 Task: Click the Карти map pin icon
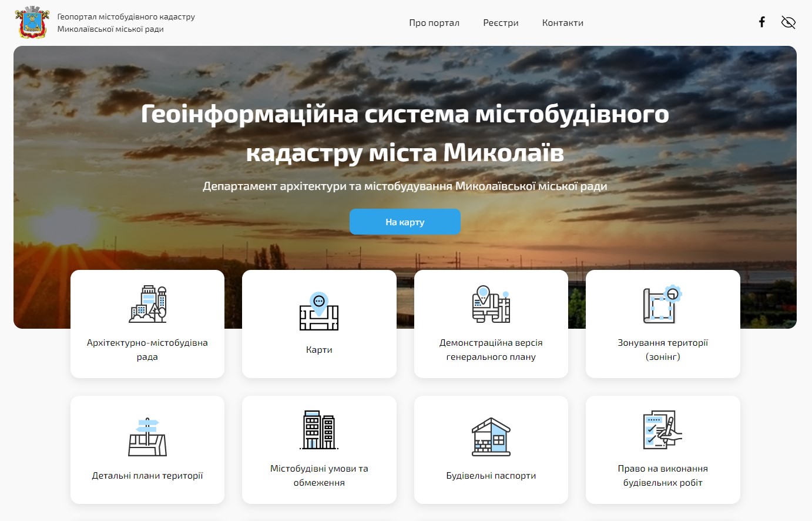click(x=319, y=311)
